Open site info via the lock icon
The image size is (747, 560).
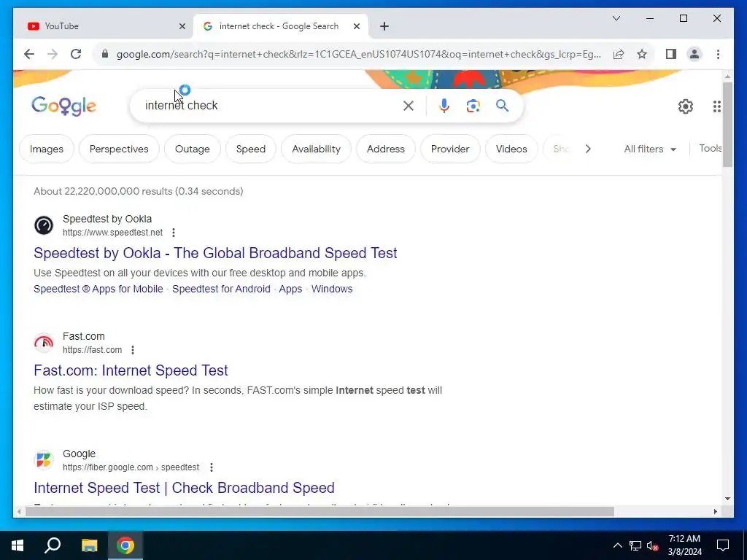tap(105, 54)
